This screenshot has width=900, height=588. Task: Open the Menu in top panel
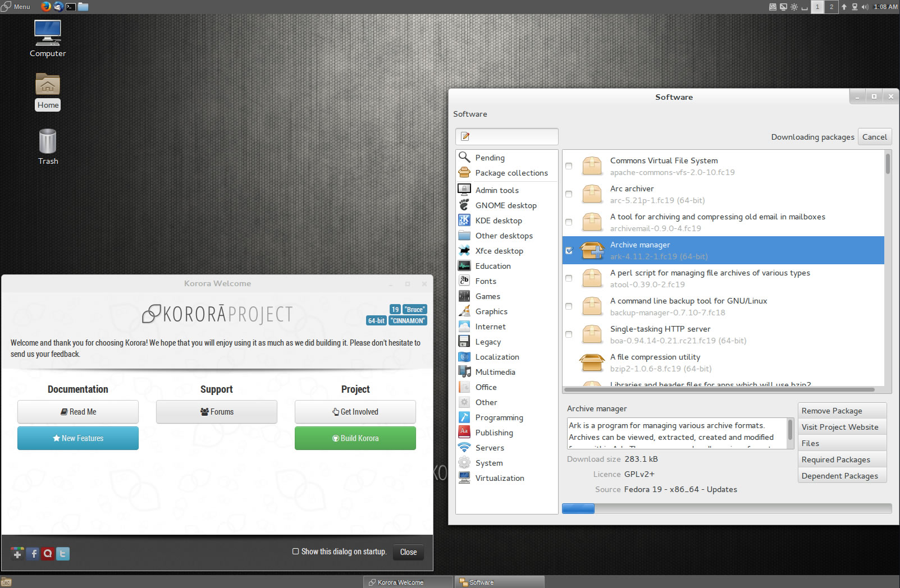coord(16,7)
